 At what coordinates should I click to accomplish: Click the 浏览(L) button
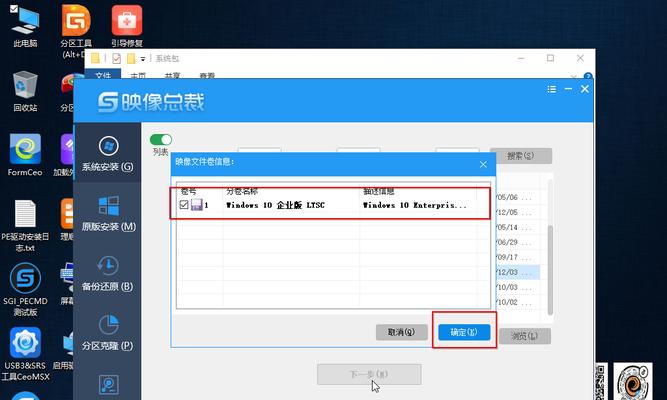click(524, 336)
